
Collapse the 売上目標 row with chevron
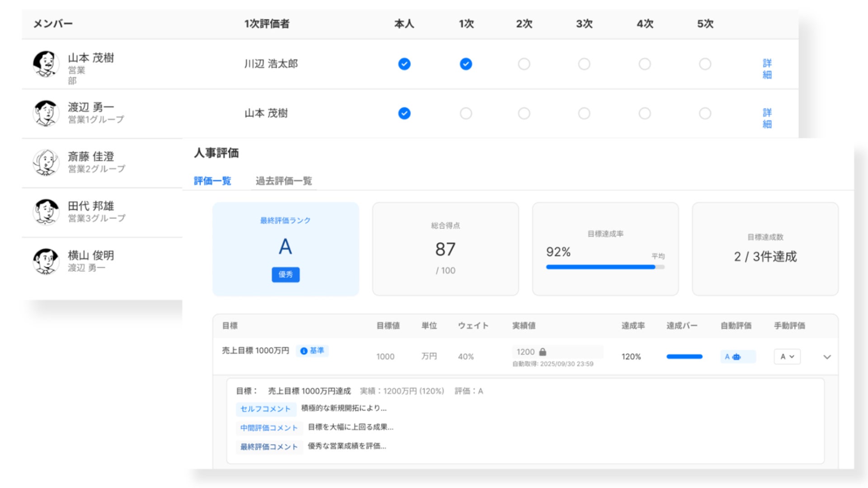[827, 357]
